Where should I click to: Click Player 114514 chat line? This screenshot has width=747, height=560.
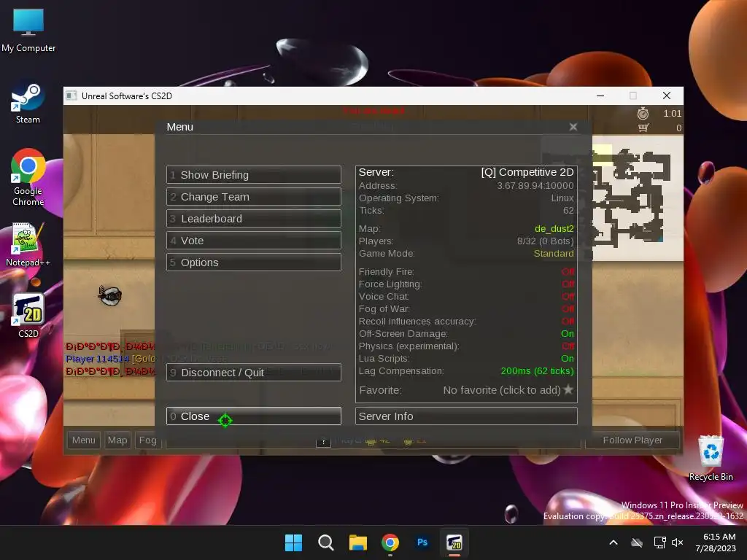(111, 359)
